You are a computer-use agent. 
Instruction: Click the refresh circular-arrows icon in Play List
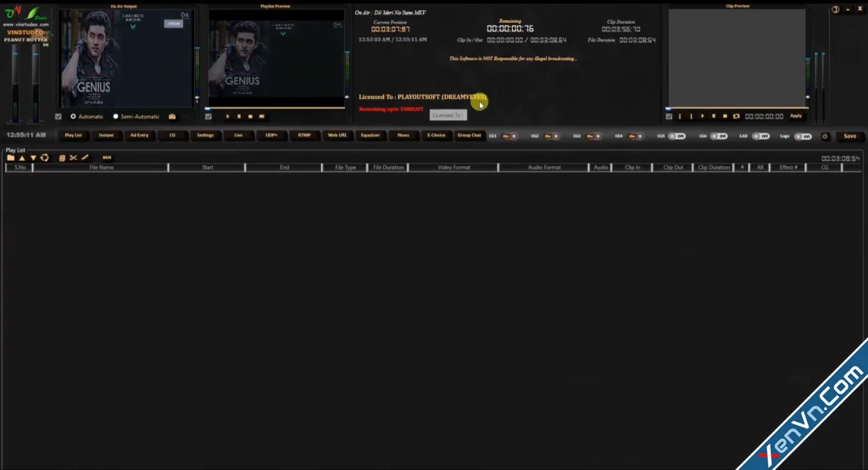click(x=45, y=158)
